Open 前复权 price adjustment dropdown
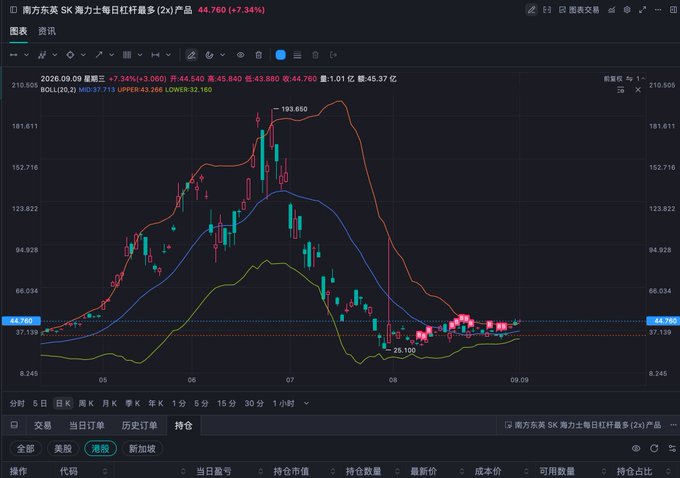Image resolution: width=680 pixels, height=478 pixels. (618, 79)
